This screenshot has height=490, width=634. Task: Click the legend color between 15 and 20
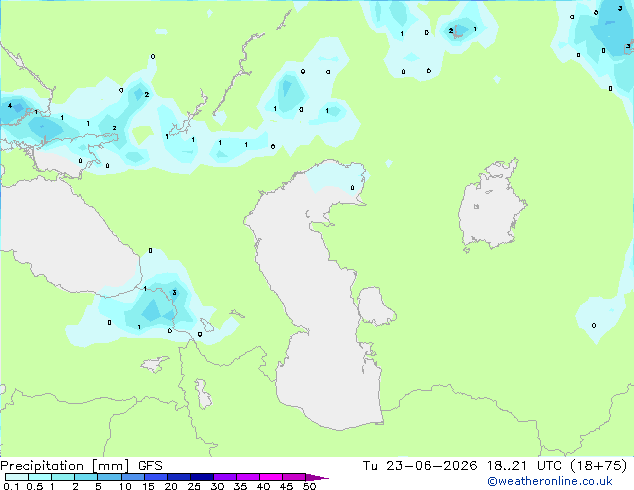point(156,477)
